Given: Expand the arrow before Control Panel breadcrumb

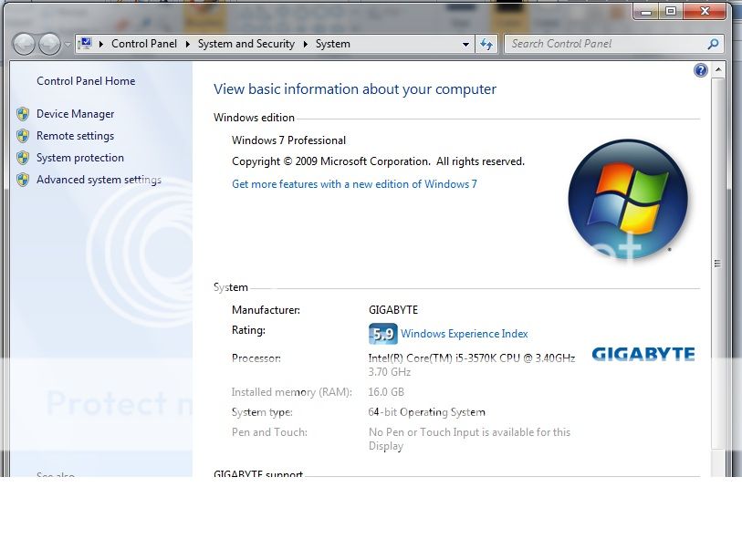Looking at the screenshot, I should [x=100, y=44].
